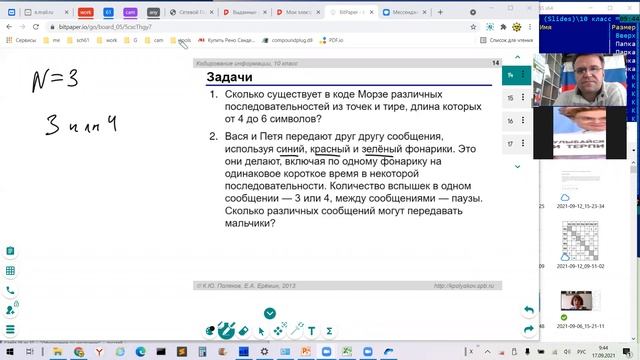Go to page 17 in page list
This screenshot has height=360, width=640.
pos(510,144)
